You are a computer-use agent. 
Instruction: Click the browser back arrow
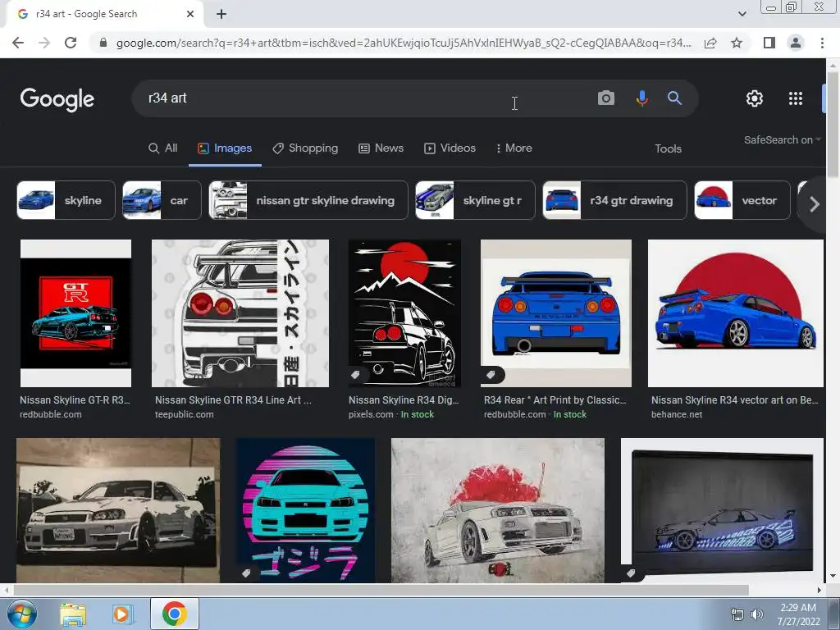pos(18,43)
